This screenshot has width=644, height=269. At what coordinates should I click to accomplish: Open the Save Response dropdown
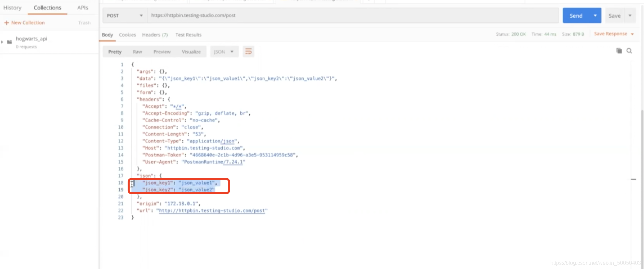[614, 34]
